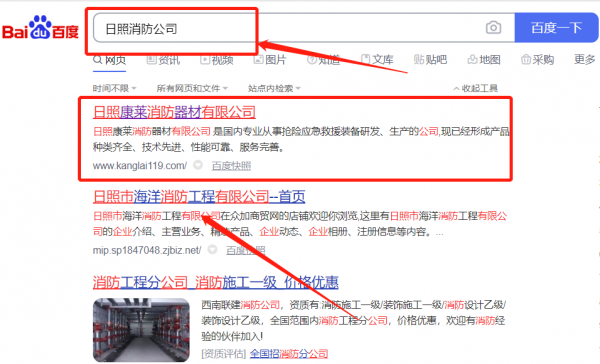Collapse the tools with 收起工具
Viewport: 600px width, 364px height.
point(476,88)
